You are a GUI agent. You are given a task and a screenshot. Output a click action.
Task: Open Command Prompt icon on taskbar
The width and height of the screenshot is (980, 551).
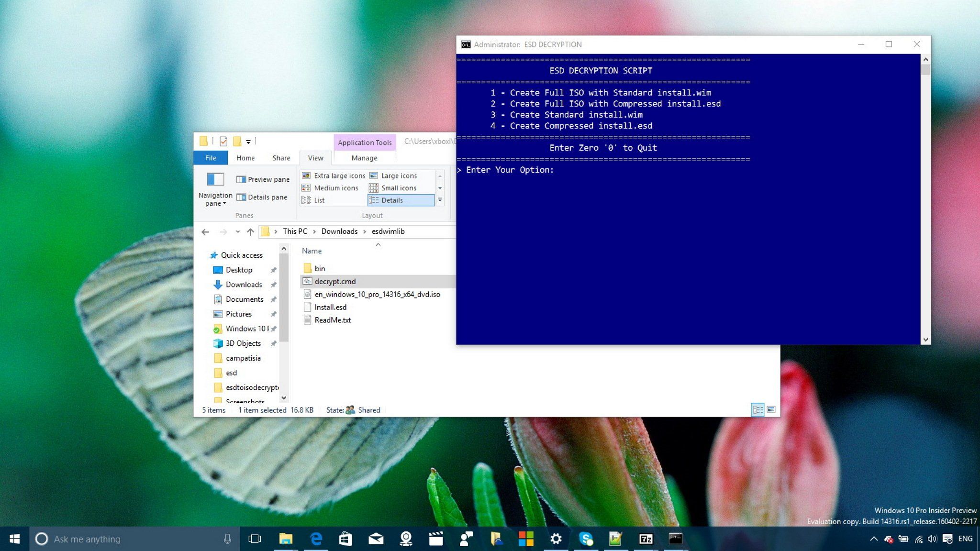676,539
